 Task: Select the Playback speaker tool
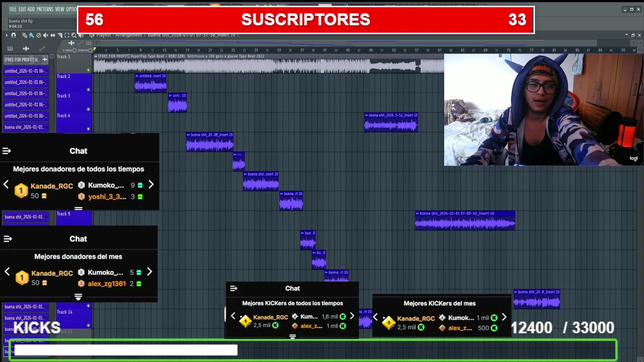(x=80, y=35)
